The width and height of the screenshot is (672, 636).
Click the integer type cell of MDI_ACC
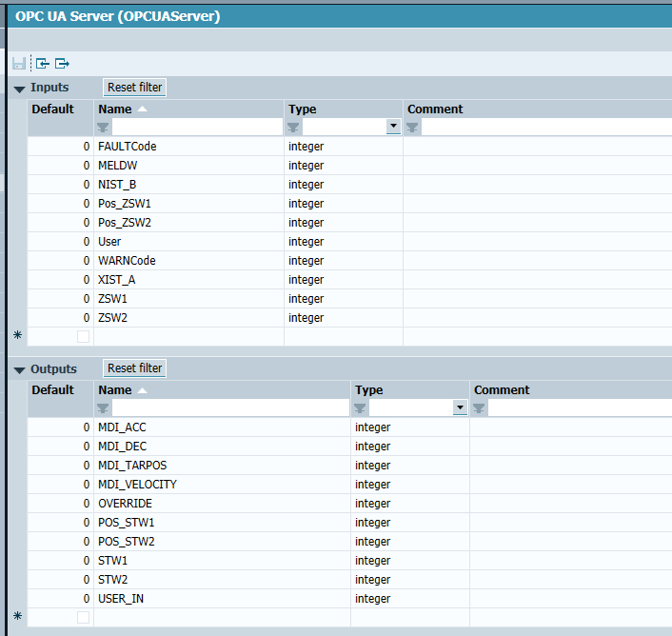click(x=410, y=427)
